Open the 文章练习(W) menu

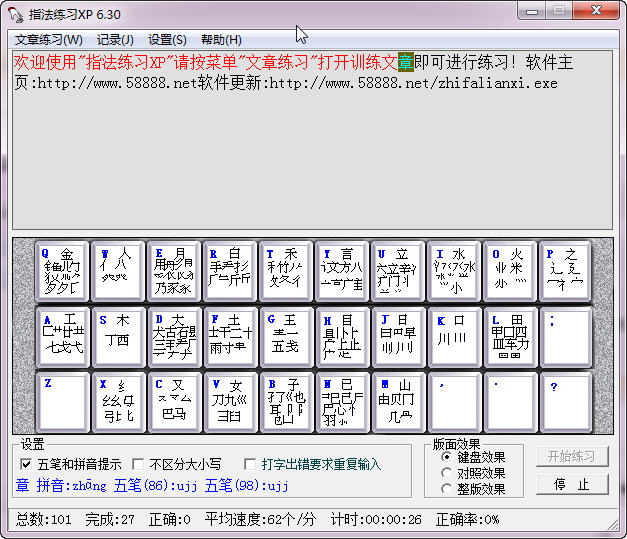(49, 40)
